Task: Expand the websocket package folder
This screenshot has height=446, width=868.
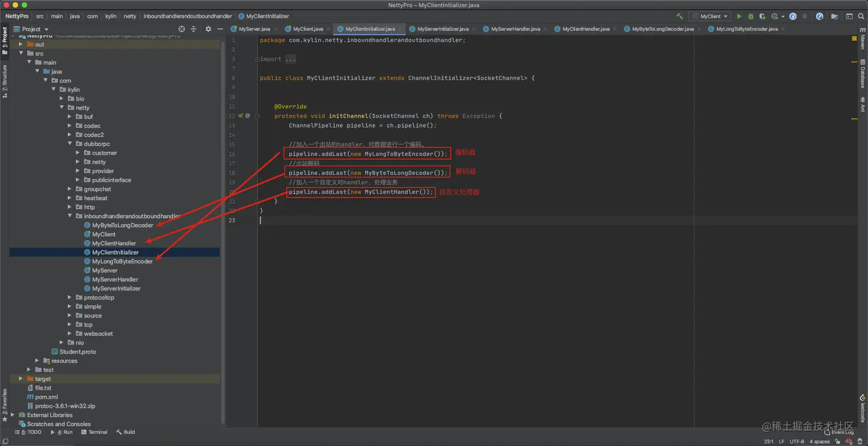Action: coord(70,333)
